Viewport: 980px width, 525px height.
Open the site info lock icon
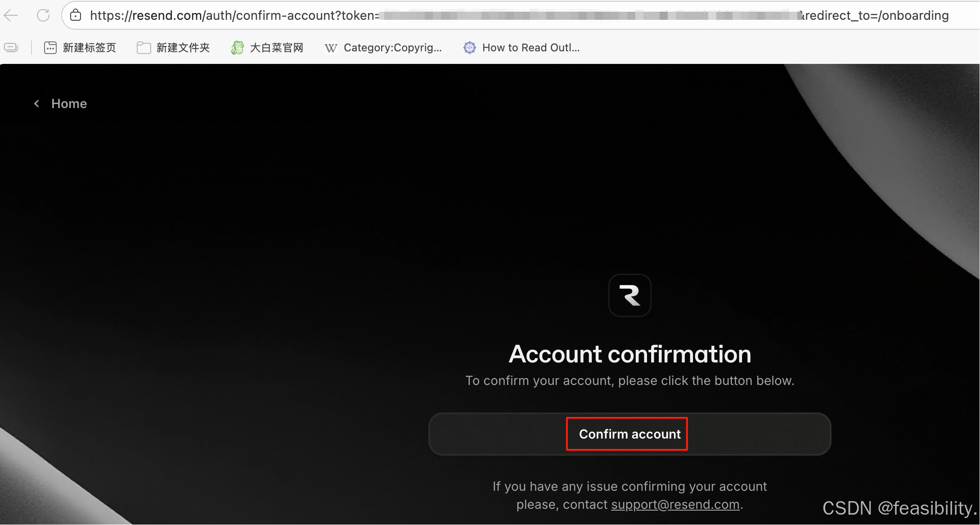(x=76, y=15)
